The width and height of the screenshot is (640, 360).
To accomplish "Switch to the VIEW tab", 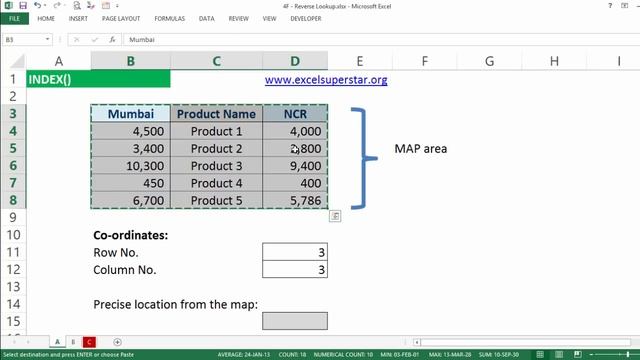I will pos(269,19).
